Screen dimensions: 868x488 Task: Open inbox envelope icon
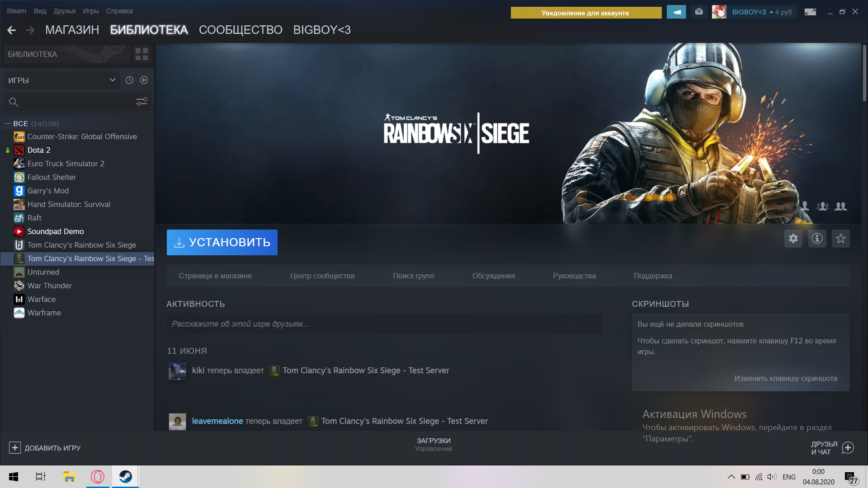click(699, 12)
